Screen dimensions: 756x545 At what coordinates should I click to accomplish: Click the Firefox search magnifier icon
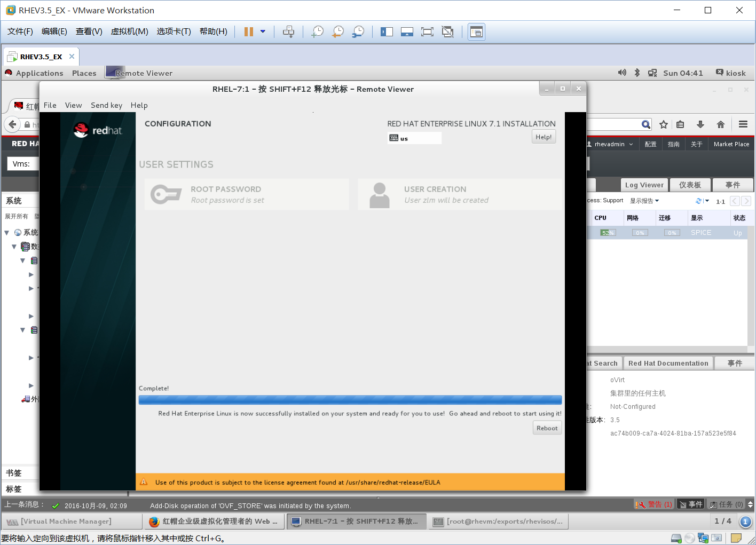(646, 124)
